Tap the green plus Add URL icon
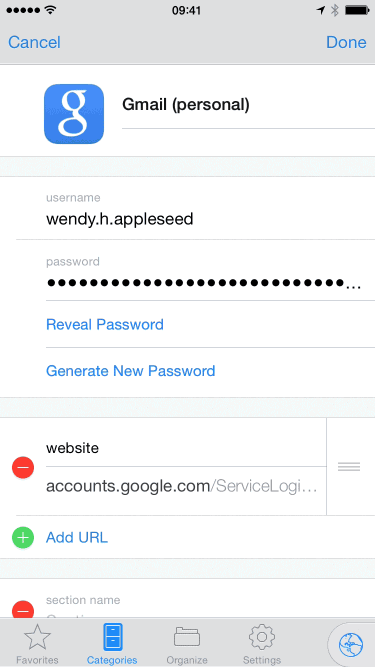The width and height of the screenshot is (375, 667). point(23,538)
